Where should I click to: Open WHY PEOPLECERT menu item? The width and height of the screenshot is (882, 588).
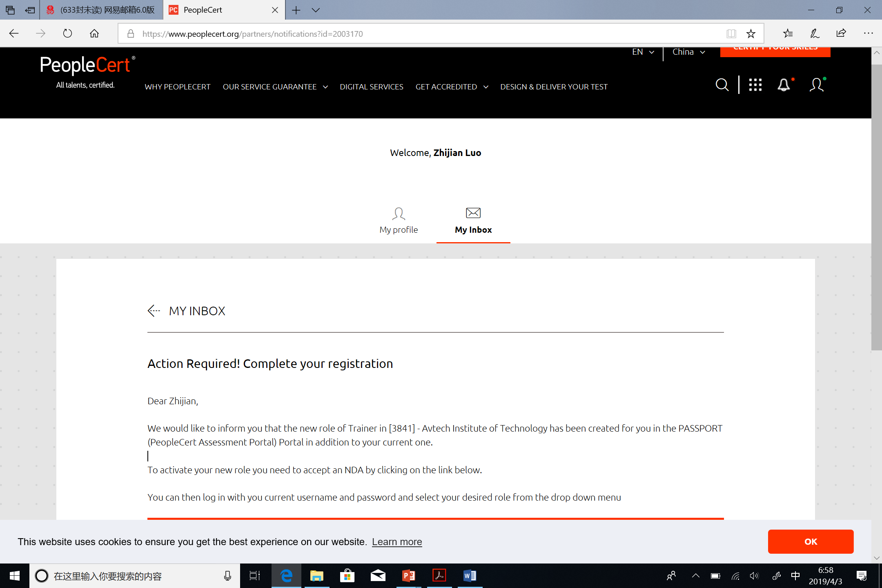[177, 87]
